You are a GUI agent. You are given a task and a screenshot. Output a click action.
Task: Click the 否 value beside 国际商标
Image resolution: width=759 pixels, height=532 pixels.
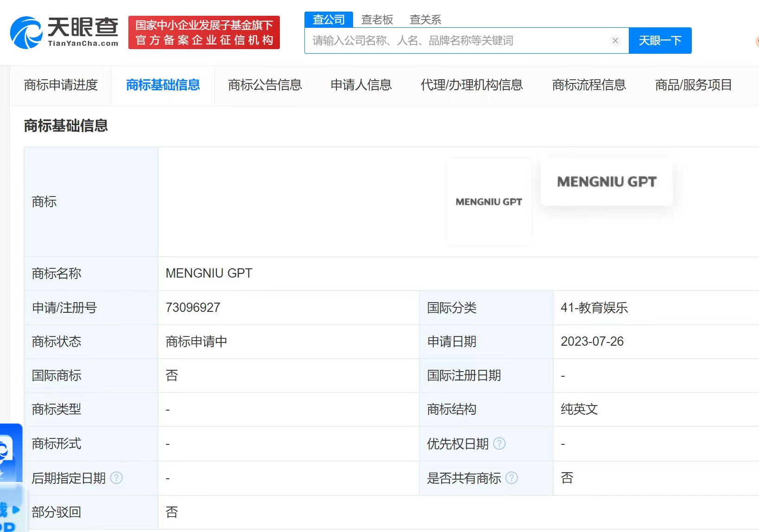[172, 375]
